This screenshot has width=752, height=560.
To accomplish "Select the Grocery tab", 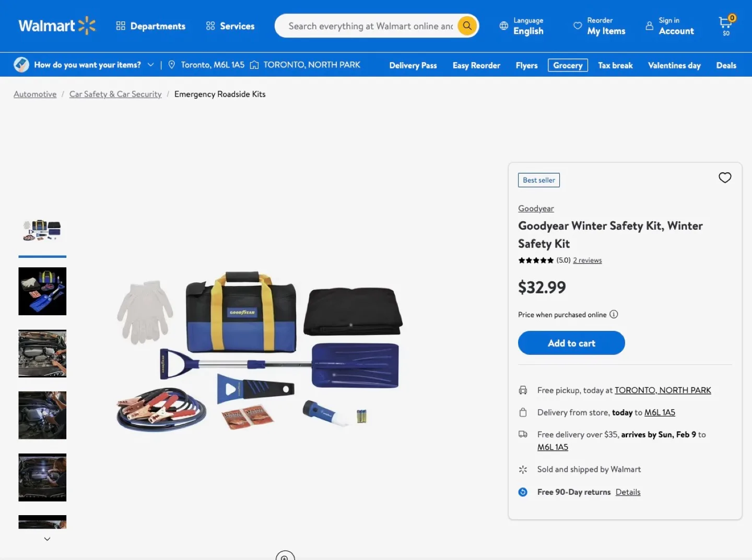I will coord(568,65).
